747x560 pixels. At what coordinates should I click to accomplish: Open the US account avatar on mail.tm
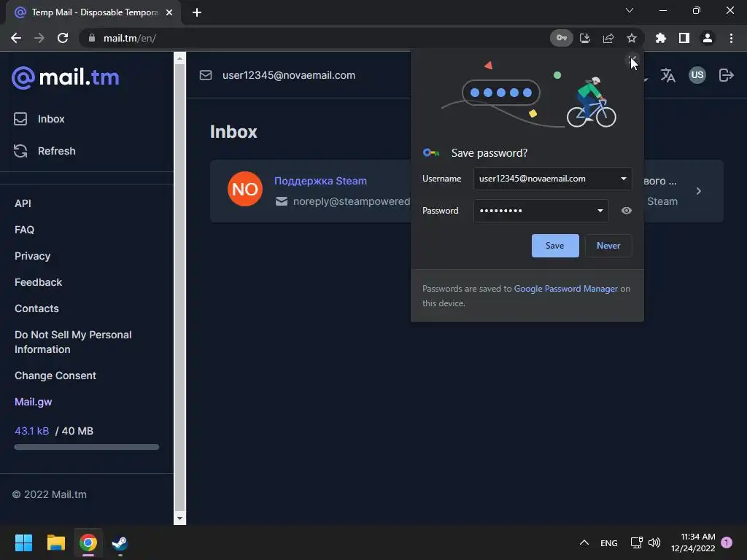click(697, 75)
